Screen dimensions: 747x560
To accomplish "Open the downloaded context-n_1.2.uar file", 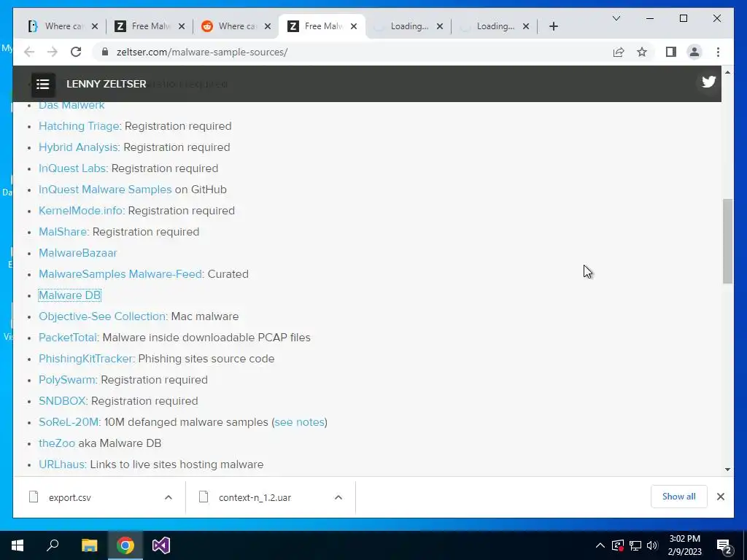I will click(255, 497).
